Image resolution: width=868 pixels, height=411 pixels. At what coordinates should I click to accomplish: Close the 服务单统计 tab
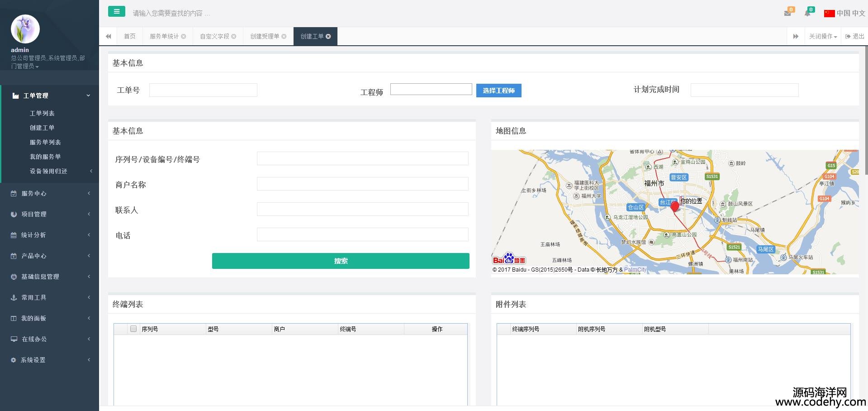184,36
